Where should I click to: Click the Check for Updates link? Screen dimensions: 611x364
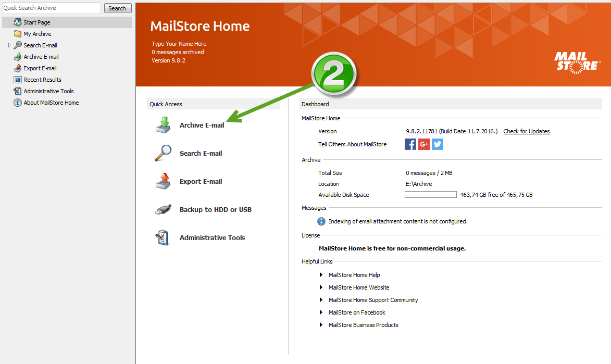(x=527, y=131)
